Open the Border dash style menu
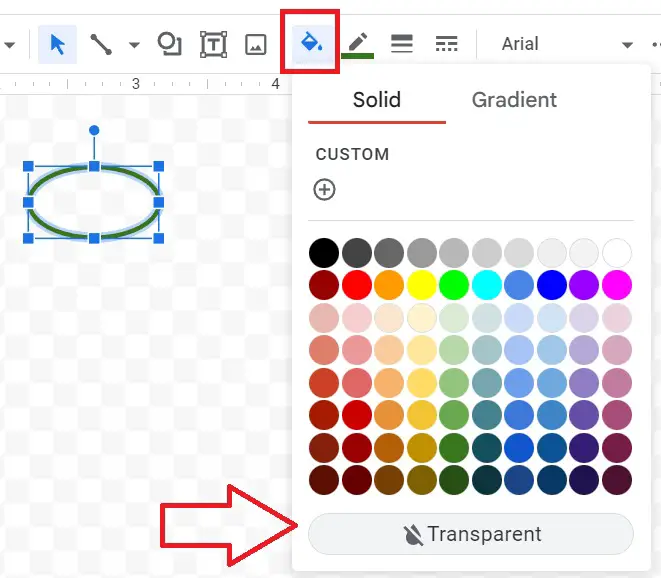 click(446, 44)
